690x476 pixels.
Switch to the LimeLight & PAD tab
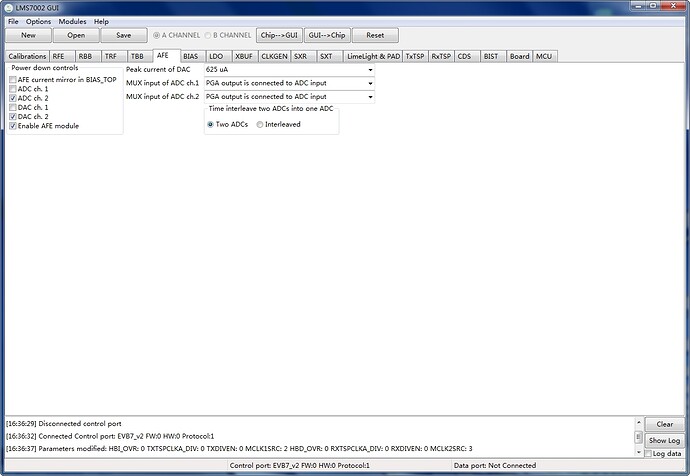(374, 56)
